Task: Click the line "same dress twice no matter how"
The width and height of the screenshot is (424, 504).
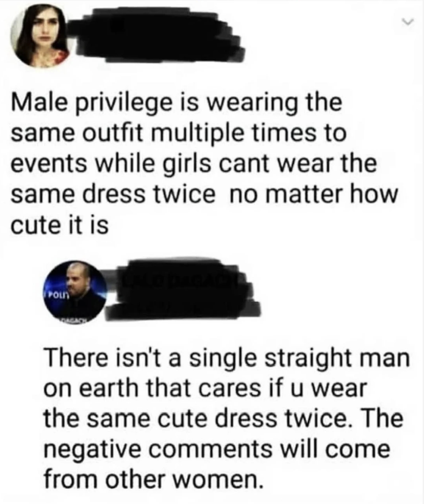Action: (204, 195)
